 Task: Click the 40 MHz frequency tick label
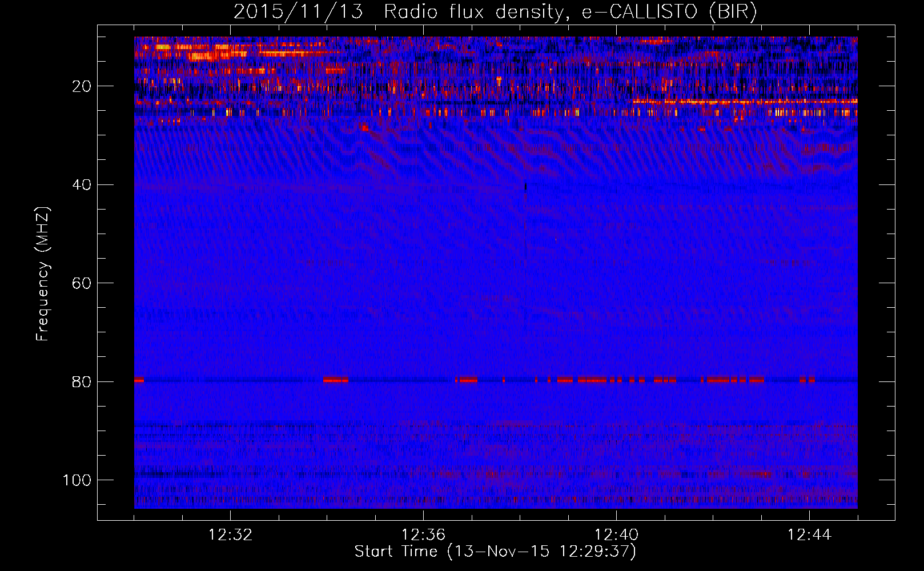[81, 185]
